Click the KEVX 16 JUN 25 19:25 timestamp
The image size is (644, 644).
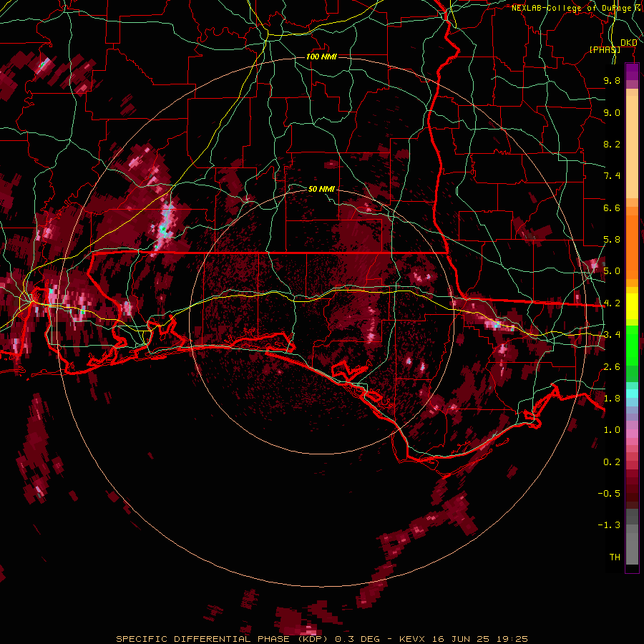point(464,639)
